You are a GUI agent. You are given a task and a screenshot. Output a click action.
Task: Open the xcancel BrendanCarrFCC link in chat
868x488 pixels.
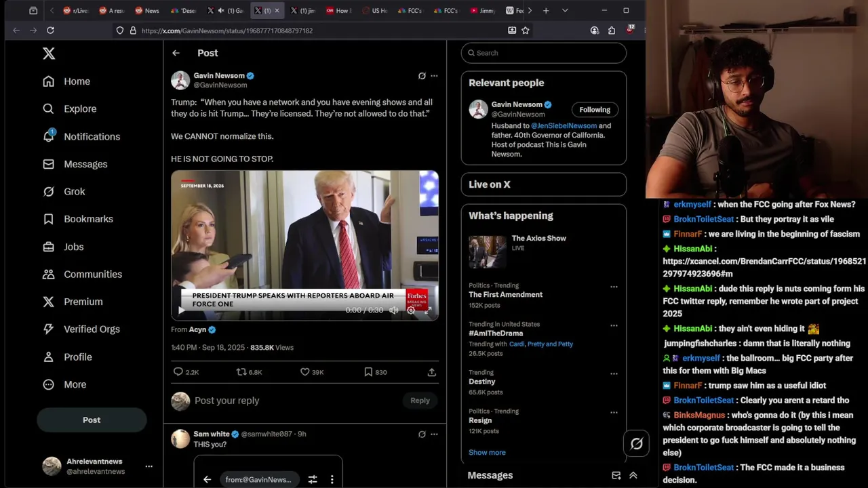tap(764, 268)
